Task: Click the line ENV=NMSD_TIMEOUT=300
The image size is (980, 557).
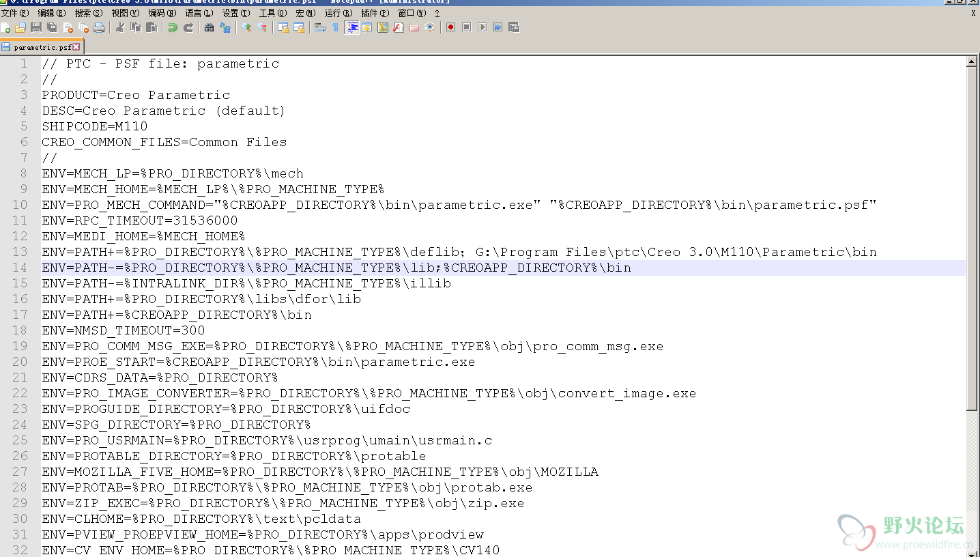Action: [x=124, y=330]
